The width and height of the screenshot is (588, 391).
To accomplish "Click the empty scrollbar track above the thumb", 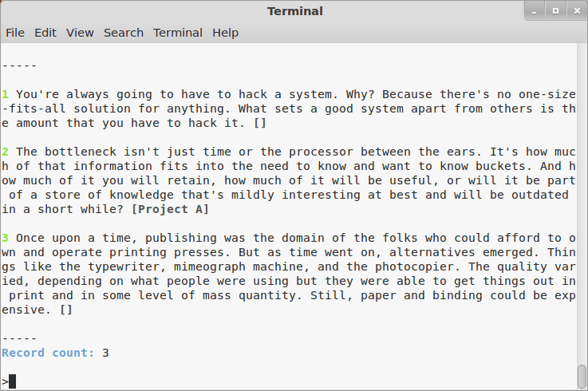I will pos(582,199).
